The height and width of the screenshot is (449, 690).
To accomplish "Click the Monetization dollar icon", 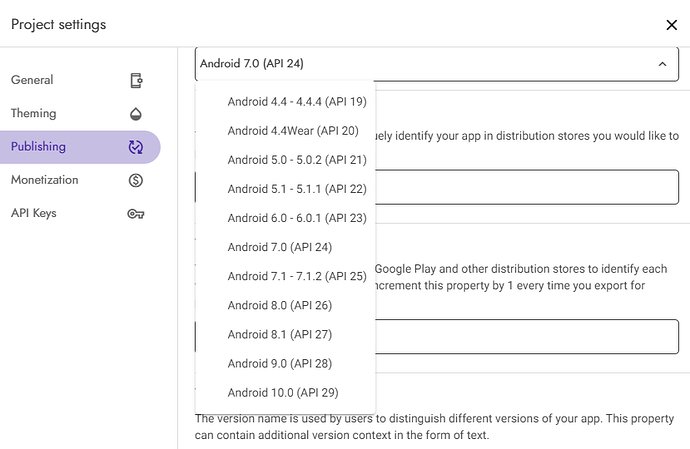I will pyautogui.click(x=136, y=180).
